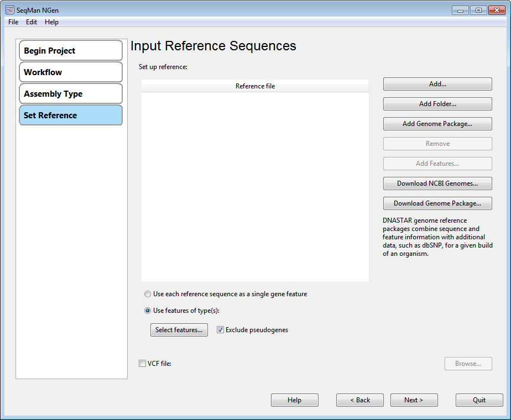
Task: Select single gene feature radio option
Action: tap(148, 294)
